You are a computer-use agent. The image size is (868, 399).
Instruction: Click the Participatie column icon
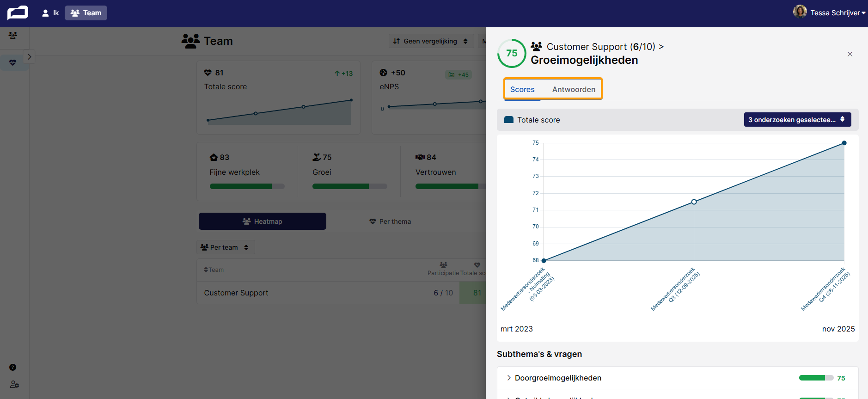(443, 265)
